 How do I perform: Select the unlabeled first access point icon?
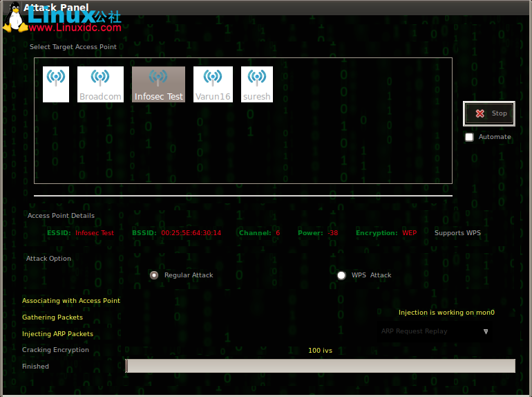tap(56, 84)
